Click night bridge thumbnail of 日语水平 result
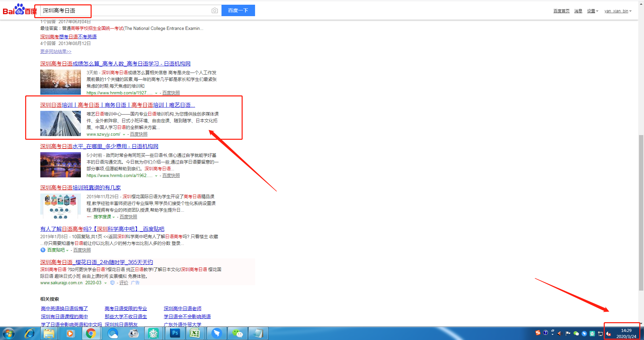The height and width of the screenshot is (340, 644). tap(60, 165)
